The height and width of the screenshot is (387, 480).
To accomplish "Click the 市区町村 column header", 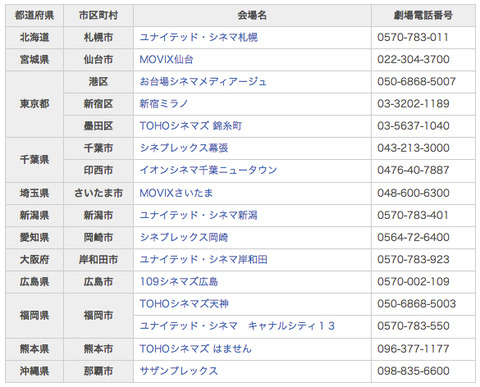I will [98, 15].
